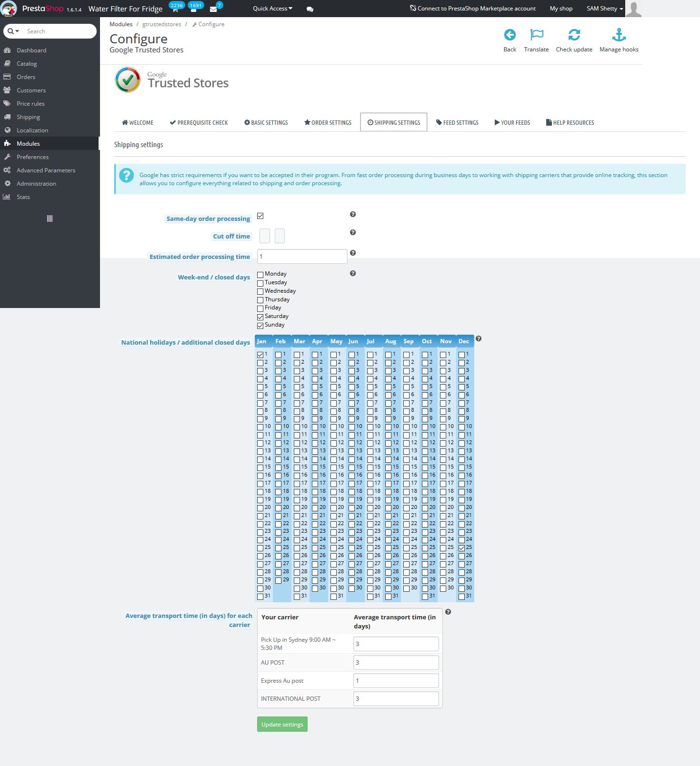Click the help icon beside Cut off time
This screenshot has height=766, width=700.
[353, 232]
